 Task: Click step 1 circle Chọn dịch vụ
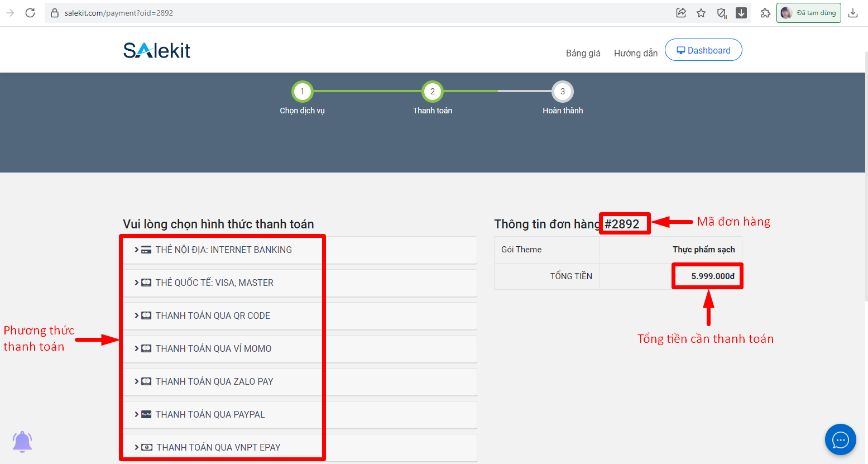303,92
